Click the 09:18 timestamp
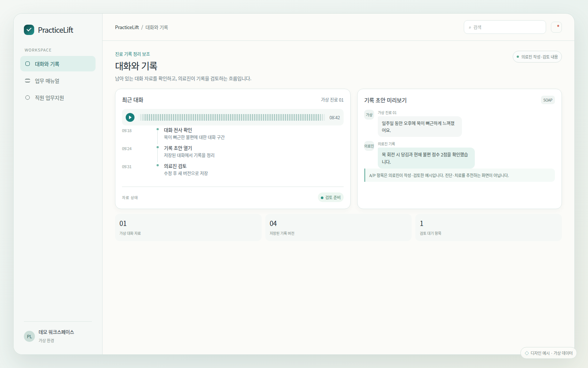Screen dimensions: 588x368 click(x=127, y=131)
